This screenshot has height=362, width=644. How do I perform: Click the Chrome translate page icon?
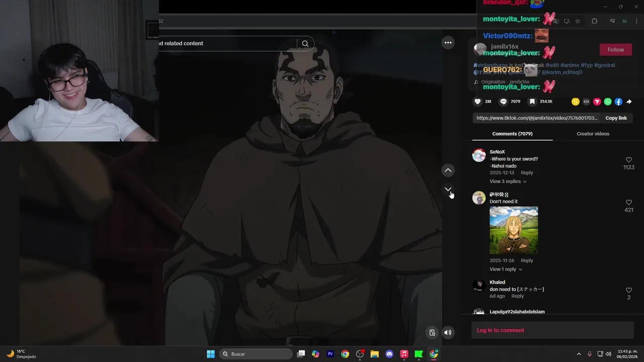pyautogui.click(x=555, y=21)
